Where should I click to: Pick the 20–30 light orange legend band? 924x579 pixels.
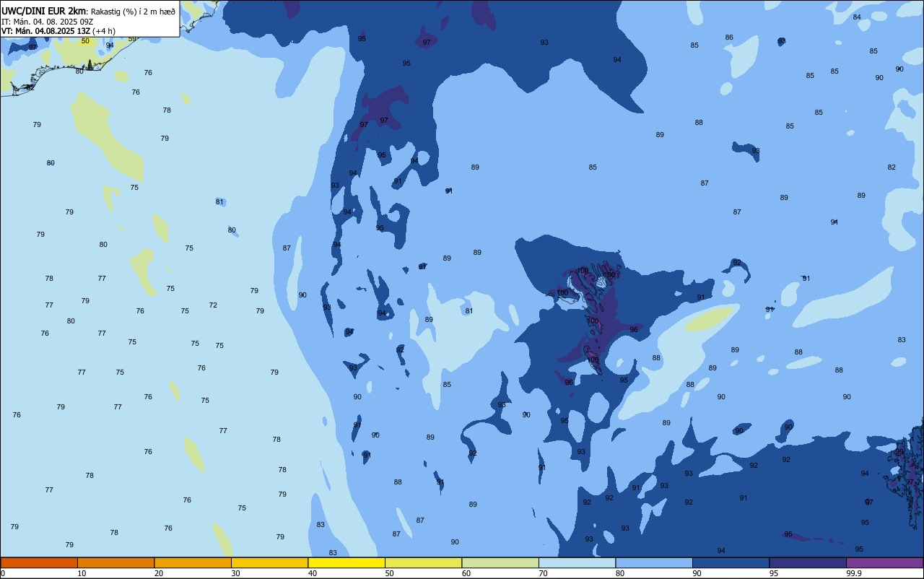[x=193, y=562]
